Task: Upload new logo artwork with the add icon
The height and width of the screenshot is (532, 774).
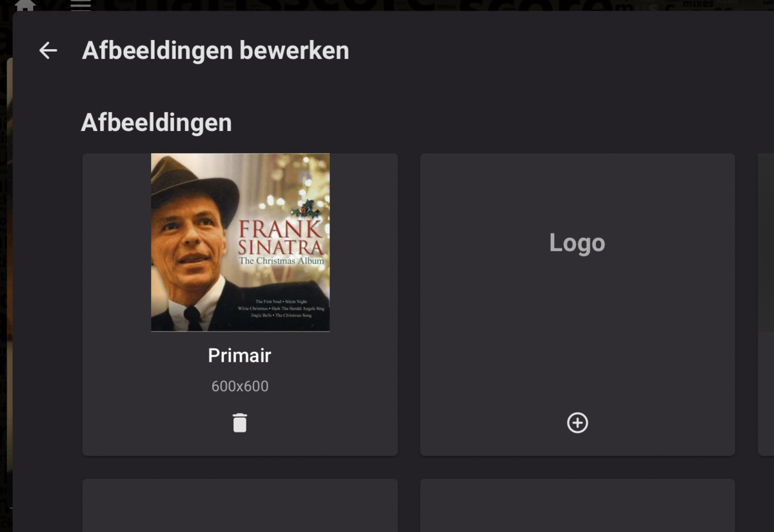Action: click(x=577, y=422)
